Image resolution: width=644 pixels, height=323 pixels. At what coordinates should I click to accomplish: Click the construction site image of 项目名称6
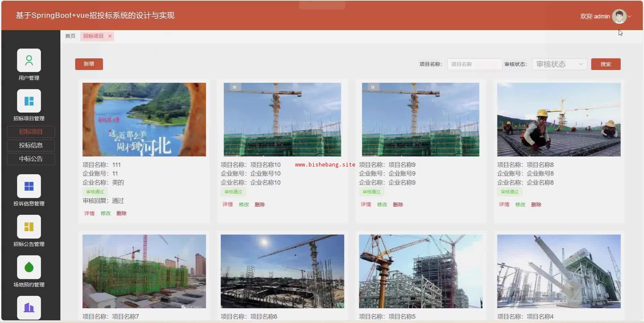coord(282,271)
